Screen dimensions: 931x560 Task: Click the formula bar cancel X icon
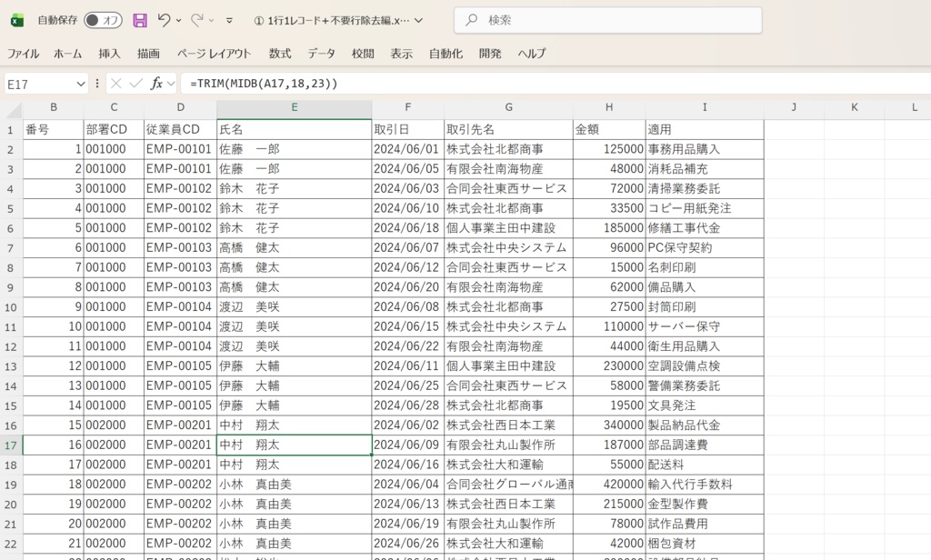click(x=115, y=84)
